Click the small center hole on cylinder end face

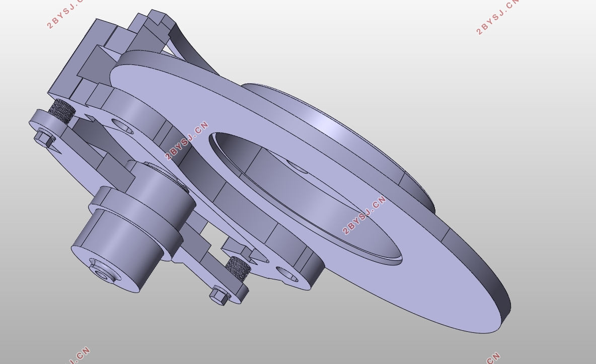pos(102,274)
